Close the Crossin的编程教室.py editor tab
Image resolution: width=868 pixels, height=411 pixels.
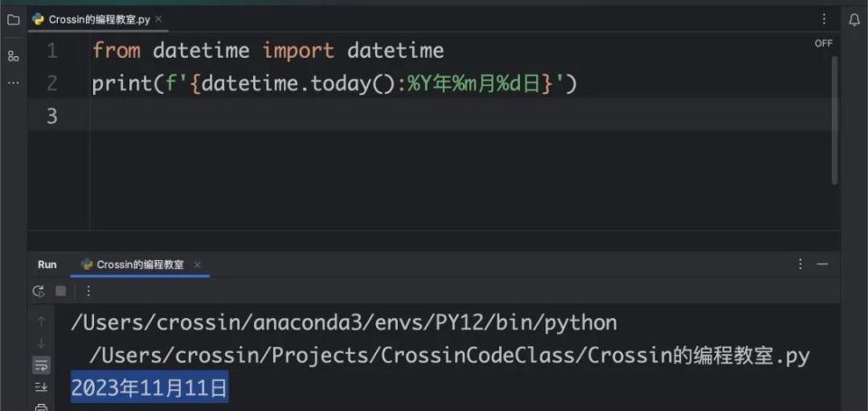[158, 19]
